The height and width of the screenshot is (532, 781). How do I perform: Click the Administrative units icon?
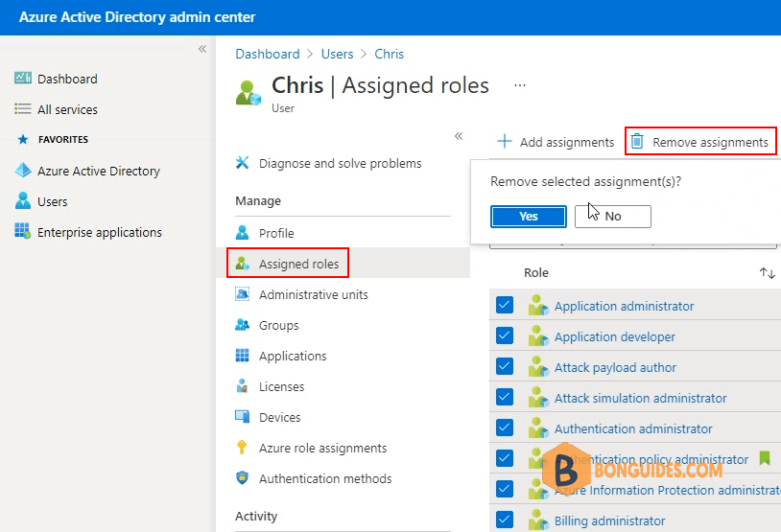(242, 294)
